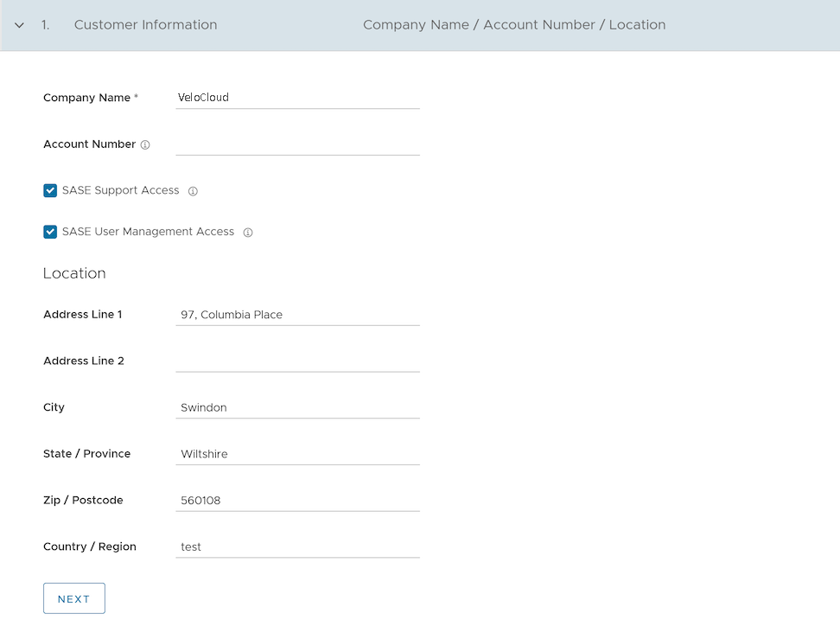Edit Country / Region field test
Screen dimensions: 840x633
tap(298, 547)
